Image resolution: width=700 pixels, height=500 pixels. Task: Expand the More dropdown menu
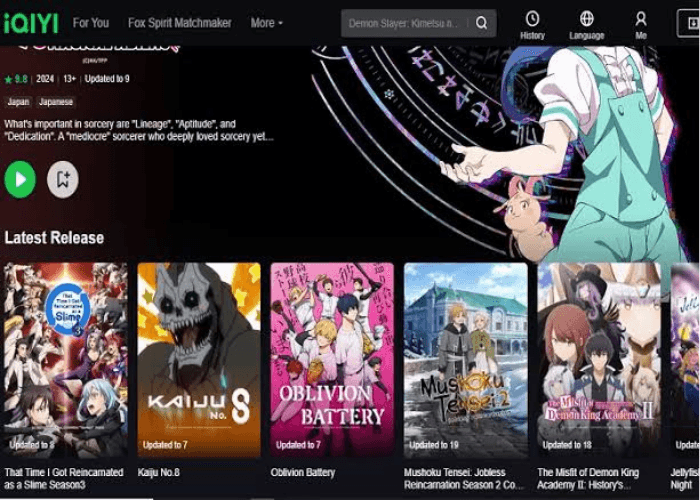coord(267,23)
